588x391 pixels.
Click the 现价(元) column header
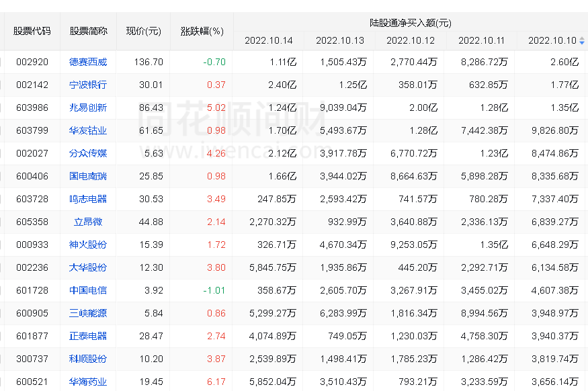144,31
